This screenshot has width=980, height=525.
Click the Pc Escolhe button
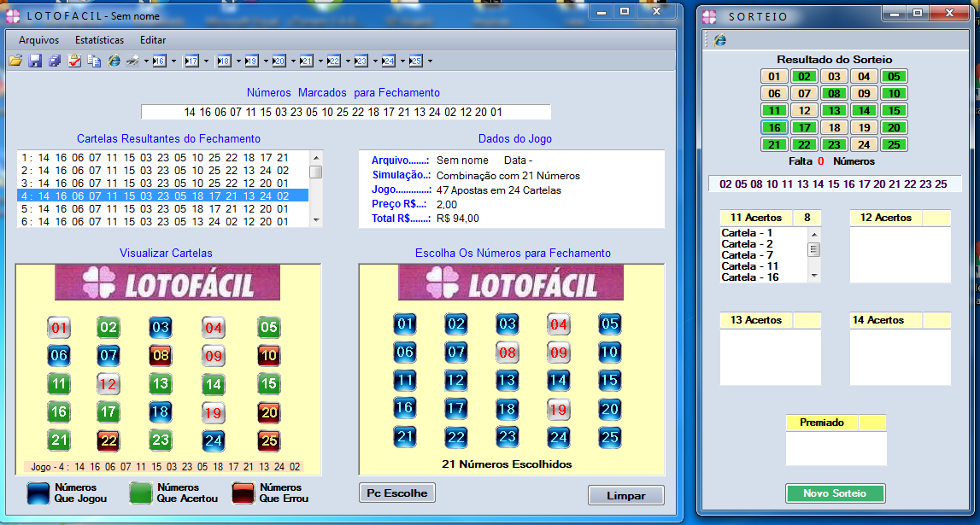coord(397,493)
